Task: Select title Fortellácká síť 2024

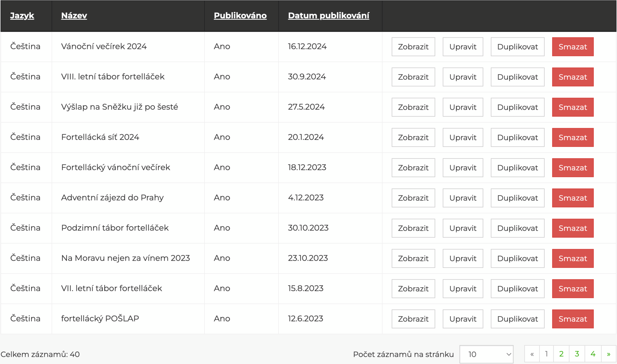Action: point(100,137)
